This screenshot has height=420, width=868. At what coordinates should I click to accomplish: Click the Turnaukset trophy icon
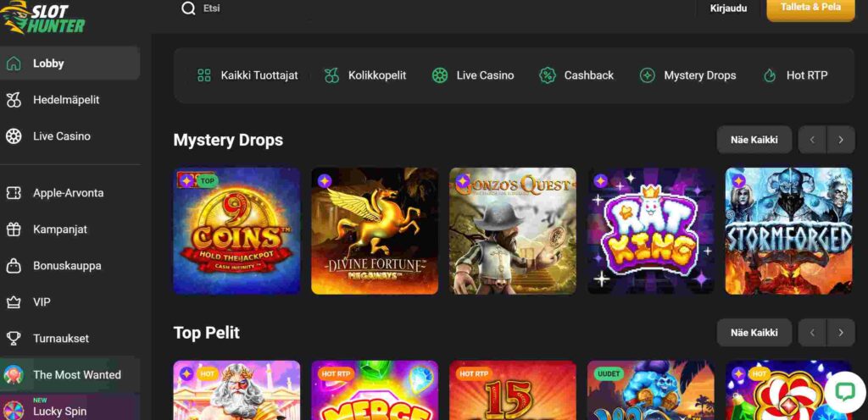[14, 339]
